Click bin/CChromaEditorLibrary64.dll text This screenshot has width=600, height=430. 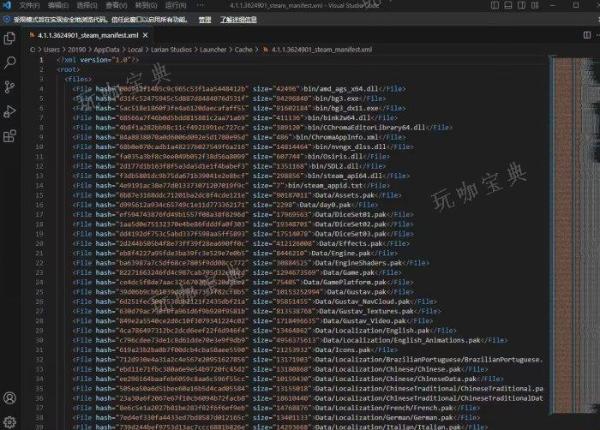point(365,127)
